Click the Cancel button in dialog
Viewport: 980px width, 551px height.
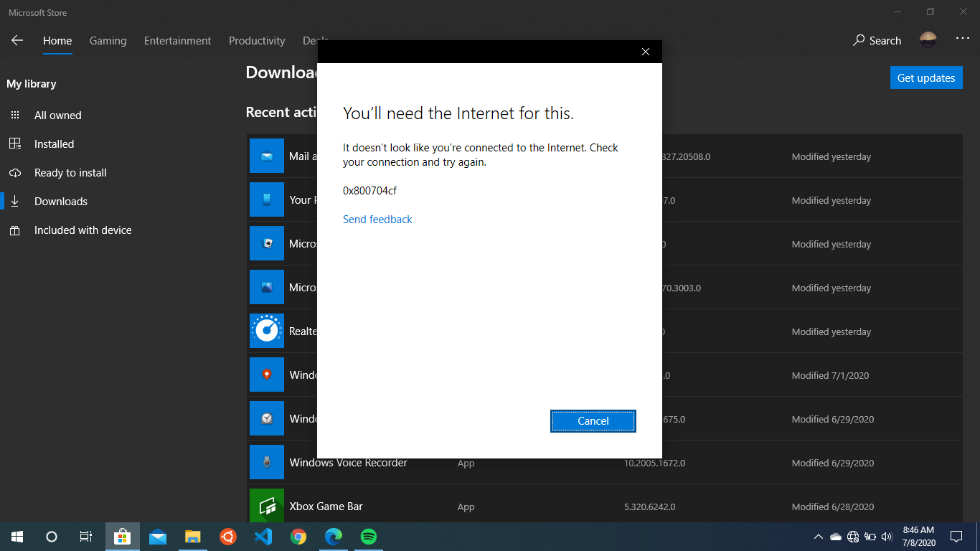pos(593,421)
